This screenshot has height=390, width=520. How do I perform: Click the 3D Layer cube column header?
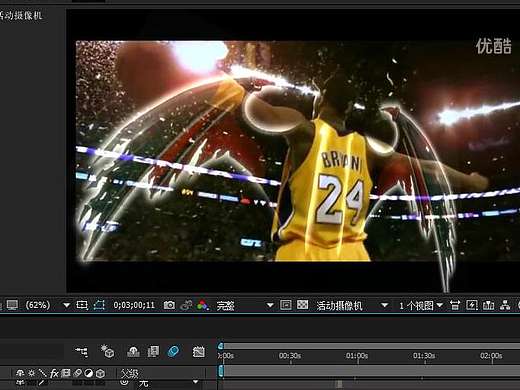coord(100,373)
